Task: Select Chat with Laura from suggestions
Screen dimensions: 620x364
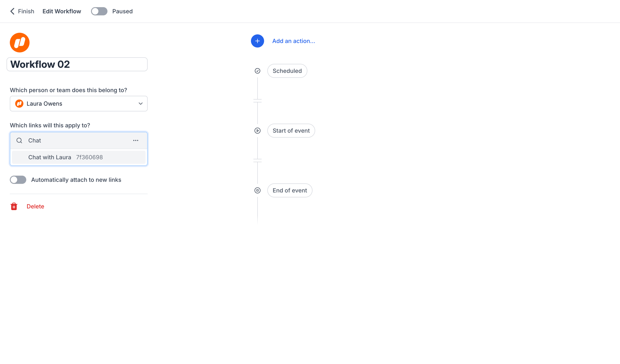Action: (x=50, y=157)
